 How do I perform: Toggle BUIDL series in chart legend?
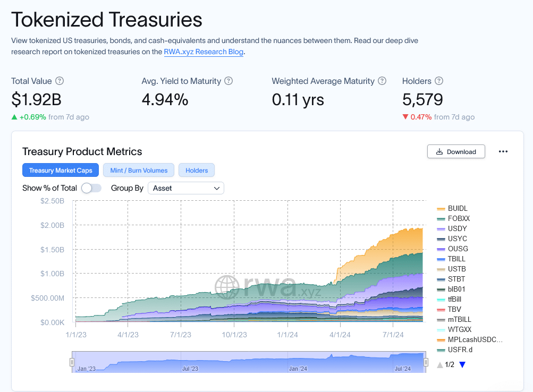pyautogui.click(x=452, y=208)
